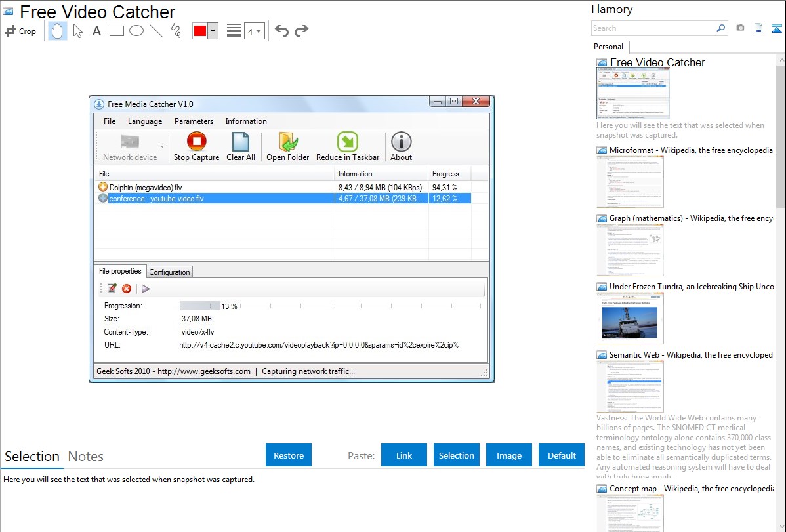Viewport: 786px width, 532px height.
Task: Undo the last edit
Action: (x=281, y=31)
